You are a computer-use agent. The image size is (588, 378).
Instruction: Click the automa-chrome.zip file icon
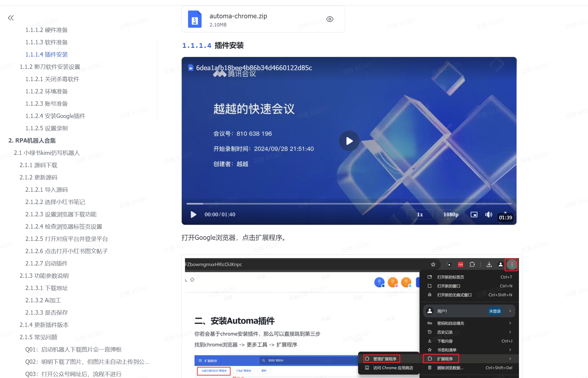coord(195,19)
